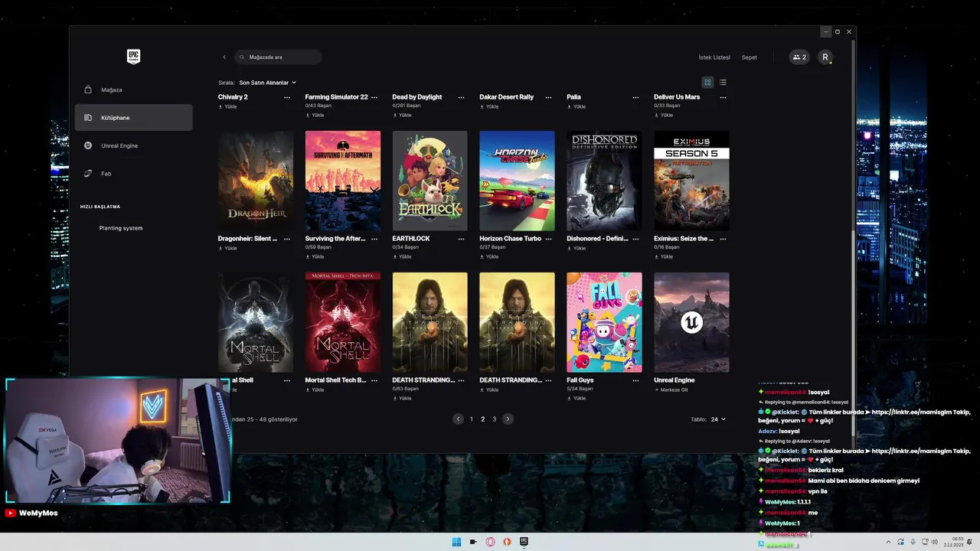
Task: Open three-dot menu for Farming Simulator 22
Action: coord(374,97)
